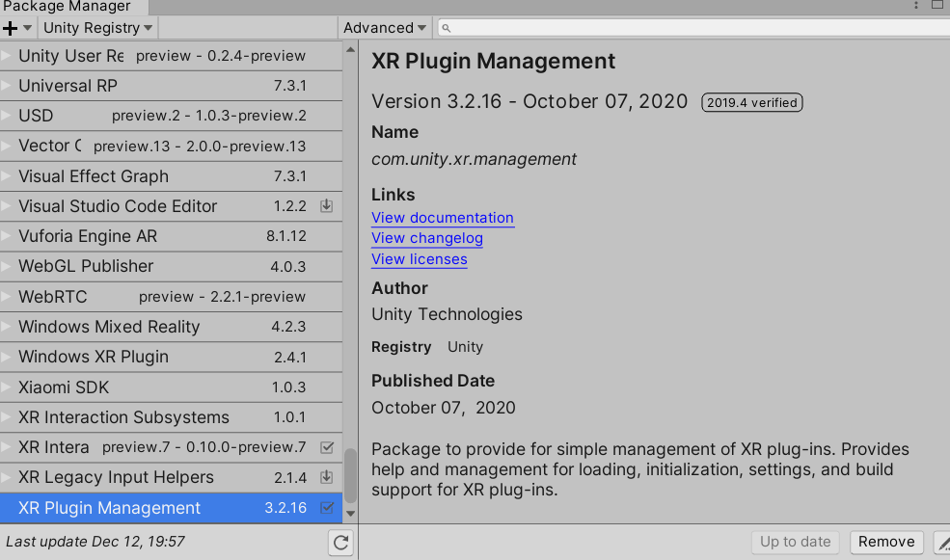Select the Windows XR Plugin package
This screenshot has width=950, height=560.
click(171, 357)
